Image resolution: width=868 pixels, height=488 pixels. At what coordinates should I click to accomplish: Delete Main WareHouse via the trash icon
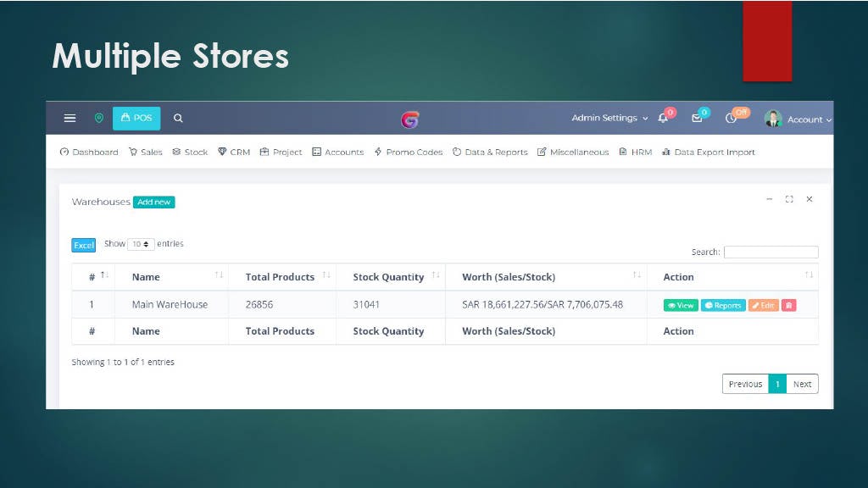(x=788, y=305)
